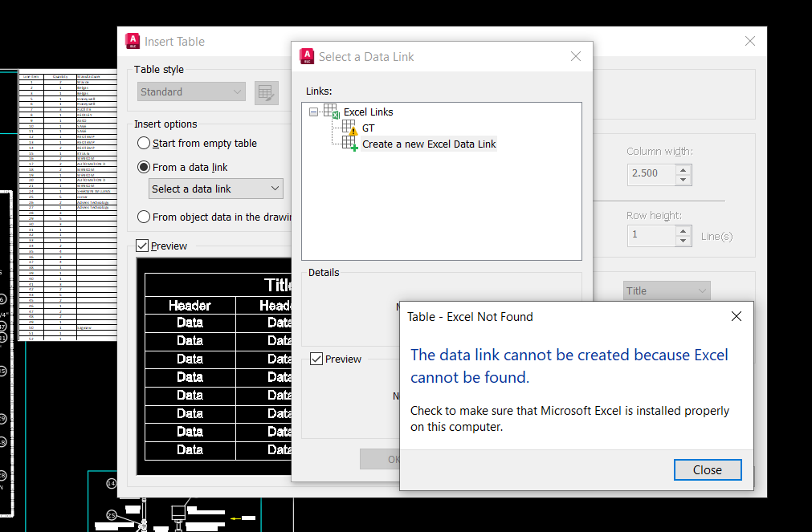Select the GT data link entry
Screen dimensions: 812x532
coord(368,128)
